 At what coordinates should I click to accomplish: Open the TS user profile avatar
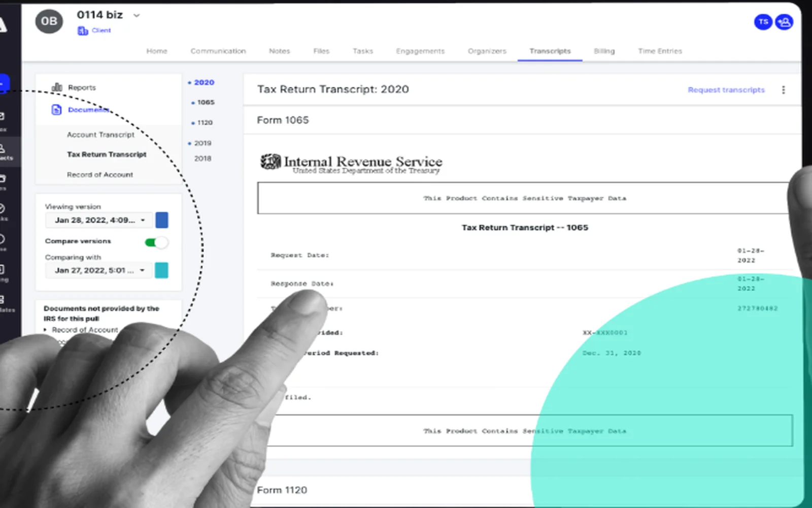point(763,22)
